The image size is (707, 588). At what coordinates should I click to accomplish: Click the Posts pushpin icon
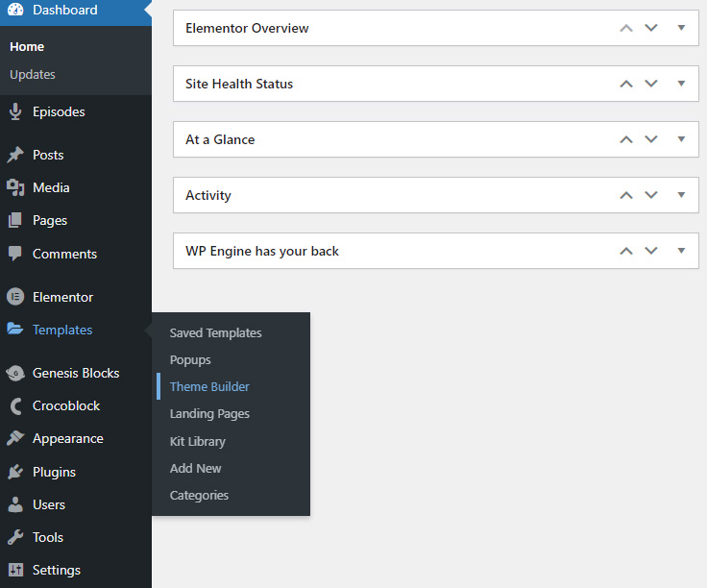coord(15,155)
